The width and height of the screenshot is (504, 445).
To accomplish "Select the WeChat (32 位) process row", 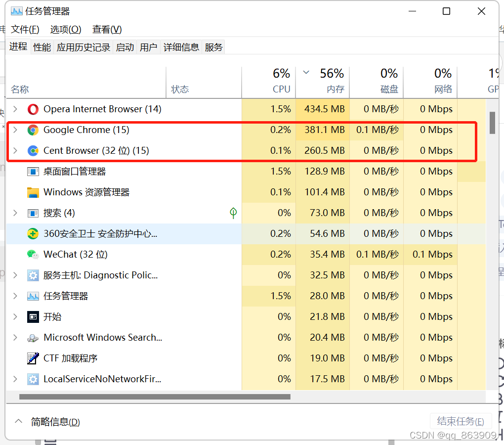I will (x=246, y=254).
